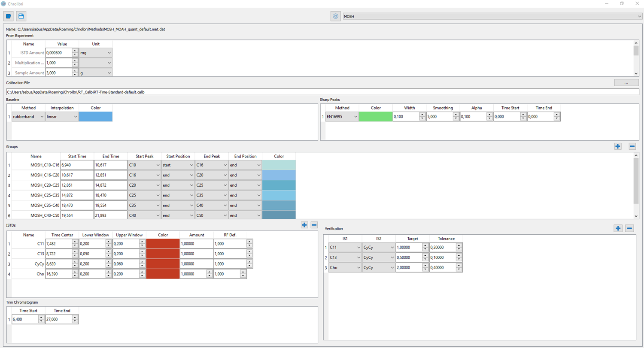The width and height of the screenshot is (644, 348).
Task: Open End Position dropdown for MOSH_C35-C40
Action: pos(245,206)
